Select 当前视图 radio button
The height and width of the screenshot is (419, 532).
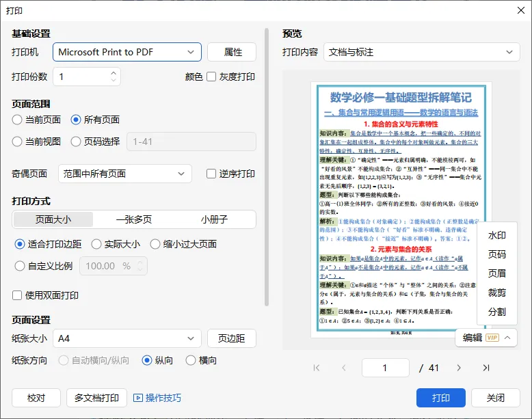[x=17, y=141]
